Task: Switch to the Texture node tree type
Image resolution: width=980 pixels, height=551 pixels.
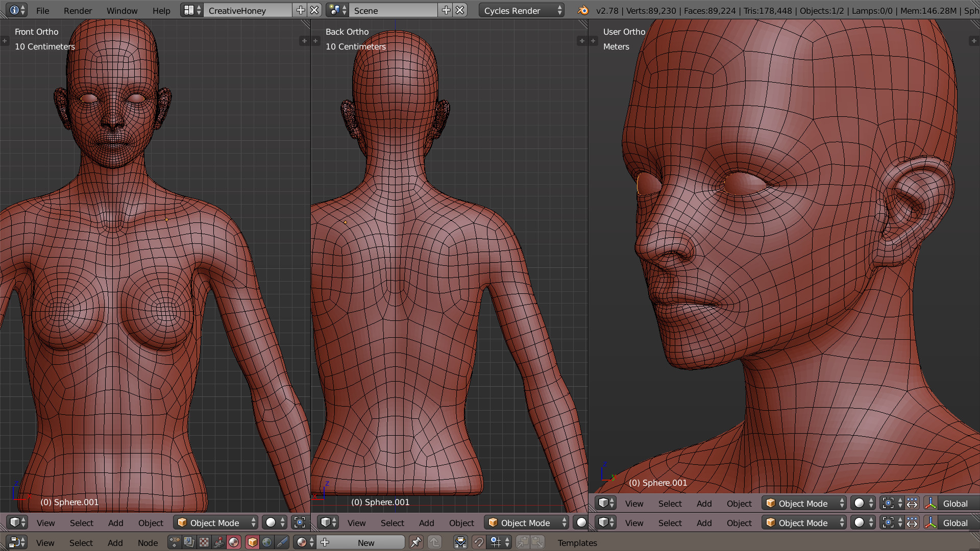Action: pos(204,542)
